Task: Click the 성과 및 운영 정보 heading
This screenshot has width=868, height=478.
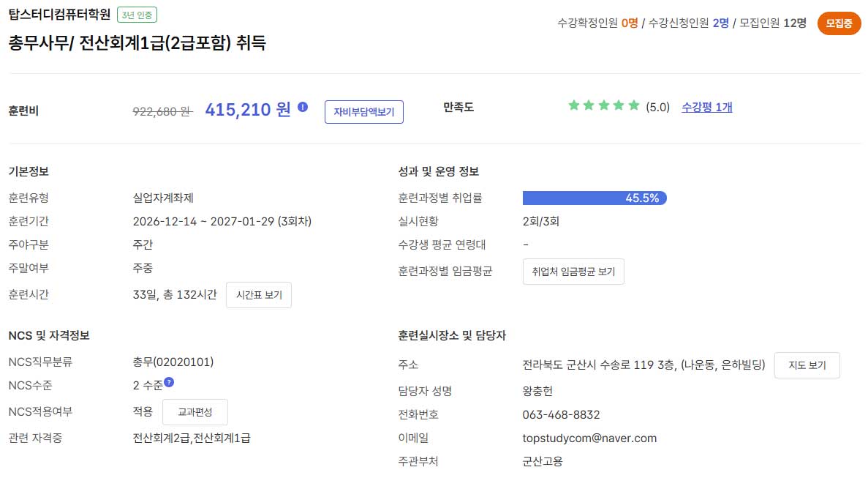Action: click(439, 171)
